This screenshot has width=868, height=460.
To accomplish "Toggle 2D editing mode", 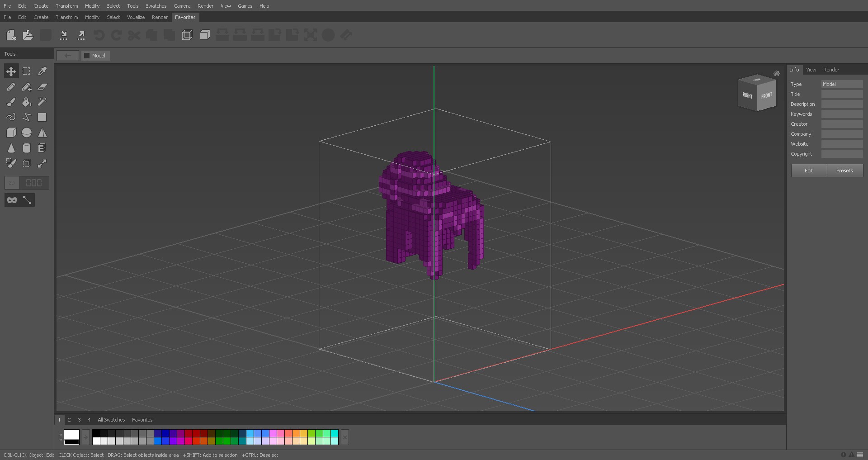I will click(x=11, y=183).
